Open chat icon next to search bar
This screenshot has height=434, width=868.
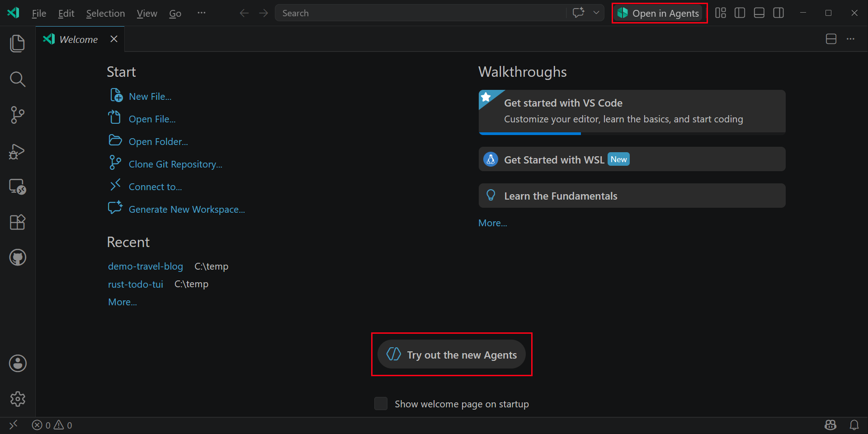pyautogui.click(x=579, y=13)
